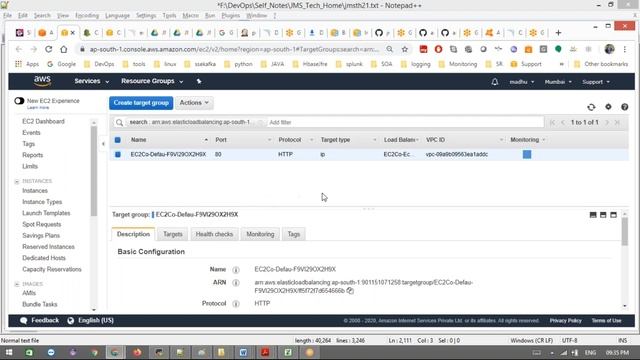Open Windows Start menu
The height and width of the screenshot is (360, 640).
[x=9, y=352]
